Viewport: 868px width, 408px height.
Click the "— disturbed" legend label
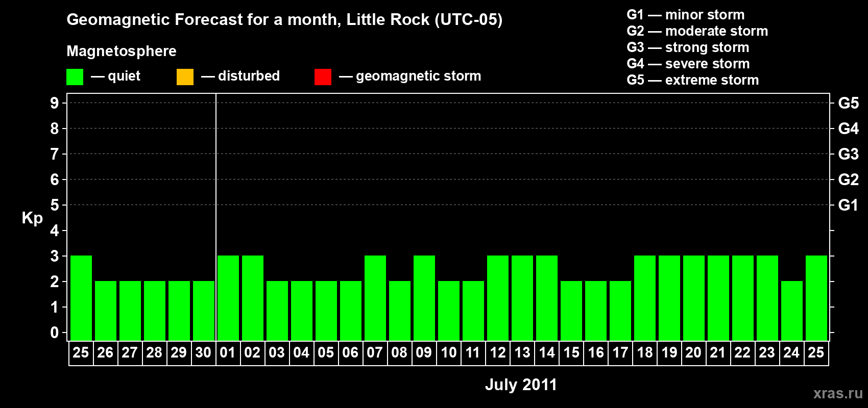[x=240, y=76]
